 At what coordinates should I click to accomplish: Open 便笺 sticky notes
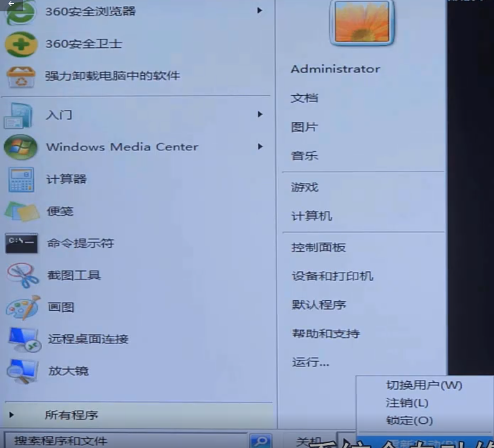pyautogui.click(x=60, y=211)
